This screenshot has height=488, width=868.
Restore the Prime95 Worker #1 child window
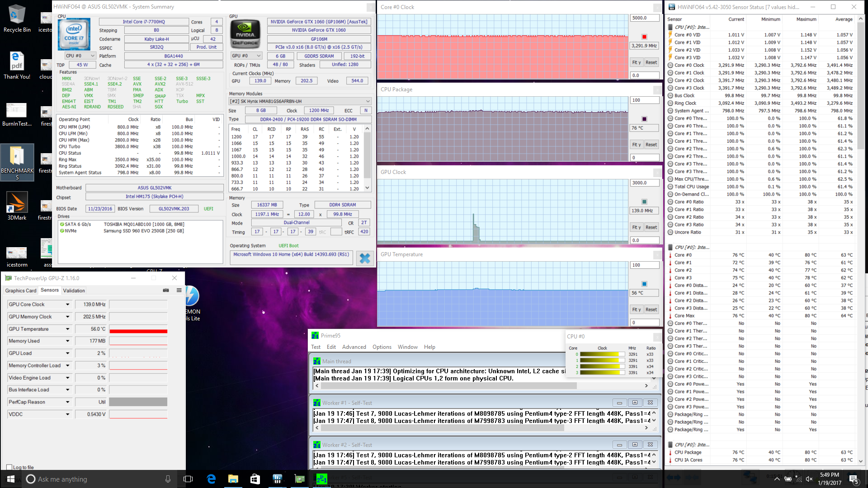[635, 403]
